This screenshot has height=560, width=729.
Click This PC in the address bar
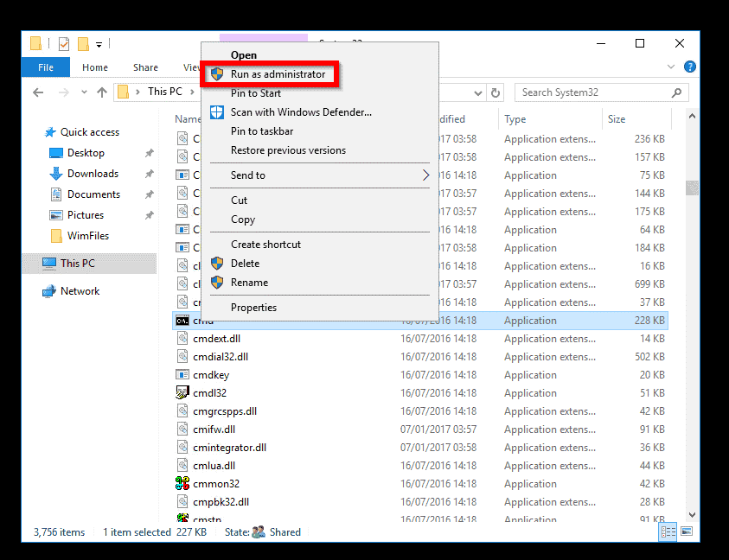pyautogui.click(x=164, y=92)
